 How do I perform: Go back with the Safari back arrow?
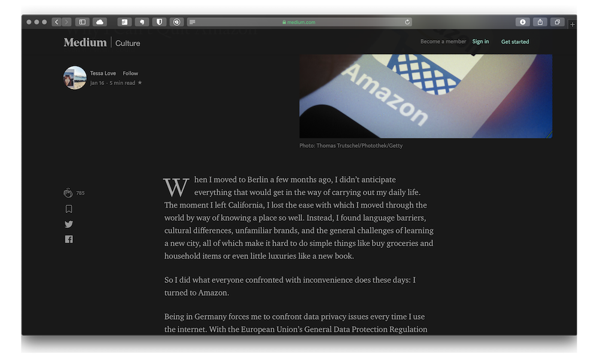[56, 22]
